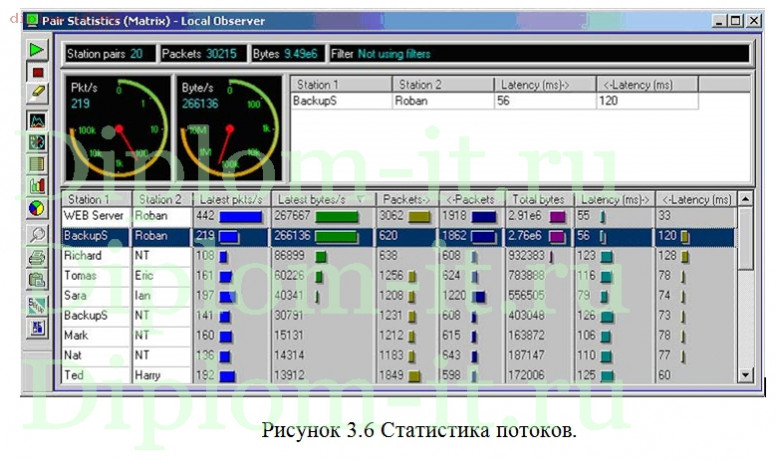
Task: Sort by Total bytes column header
Action: pyautogui.click(x=539, y=199)
